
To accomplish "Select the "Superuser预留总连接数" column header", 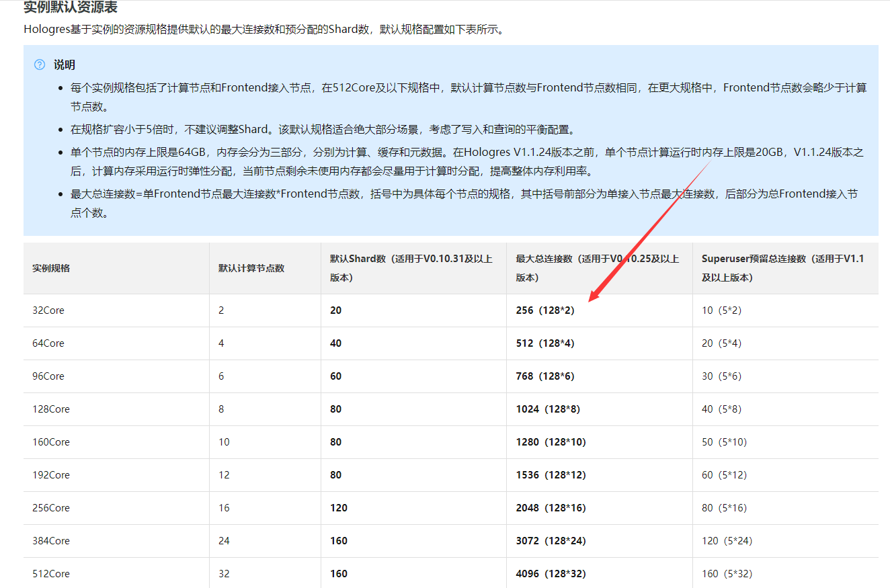I will point(783,268).
